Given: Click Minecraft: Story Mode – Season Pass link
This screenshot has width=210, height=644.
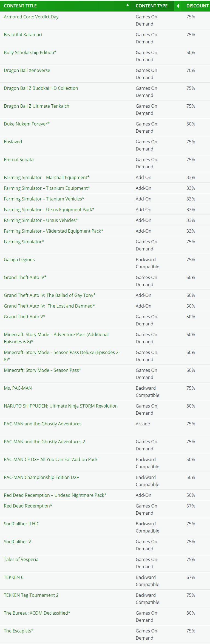Looking at the screenshot, I should pyautogui.click(x=42, y=370).
